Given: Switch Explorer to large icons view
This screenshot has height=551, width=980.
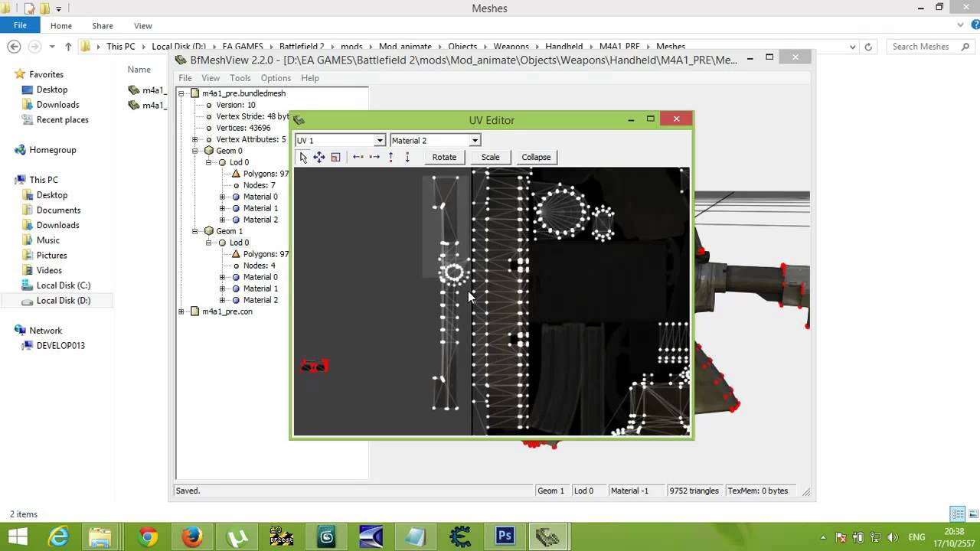Looking at the screenshot, I should [x=972, y=514].
